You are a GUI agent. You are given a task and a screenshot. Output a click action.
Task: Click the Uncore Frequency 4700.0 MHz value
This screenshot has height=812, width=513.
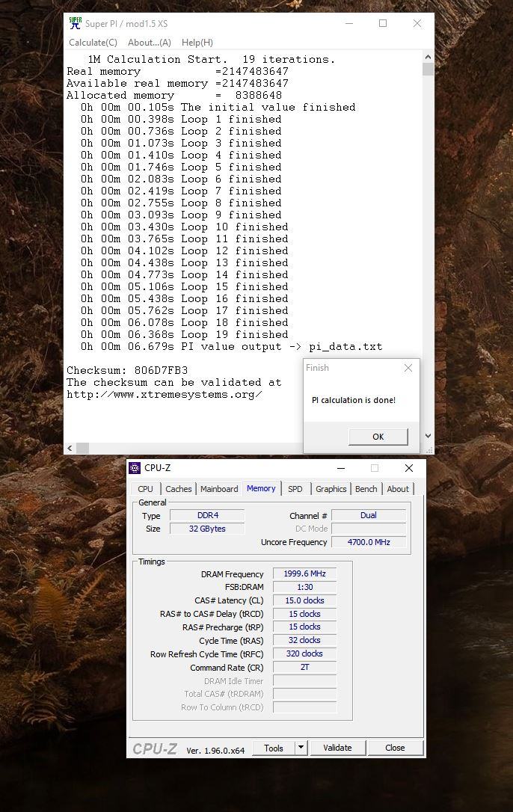pos(369,542)
